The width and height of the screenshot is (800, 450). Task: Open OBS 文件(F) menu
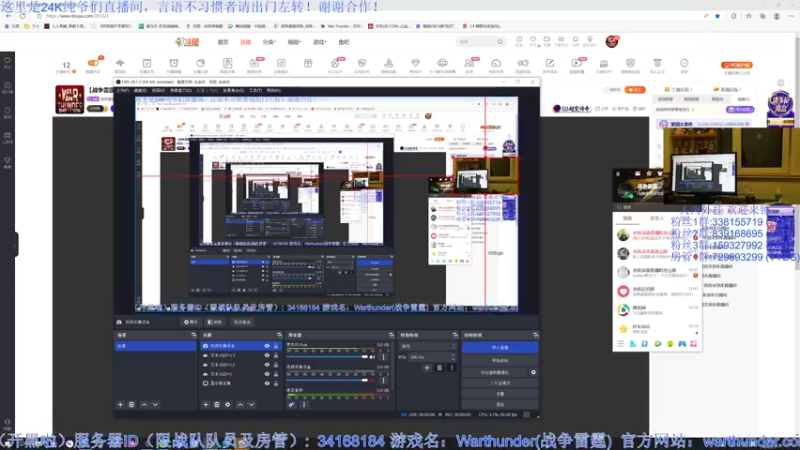[122, 90]
